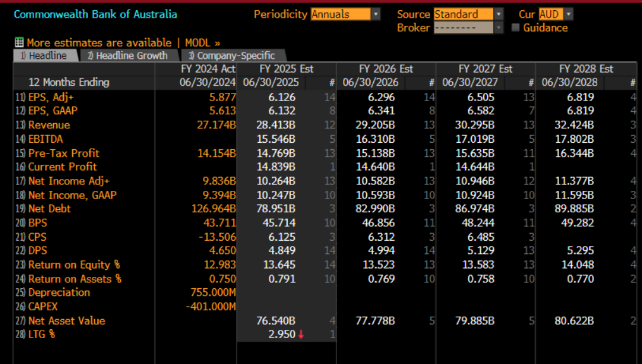This screenshot has width=642, height=364.
Task: Select the Current Profit row label
Action: click(x=62, y=167)
